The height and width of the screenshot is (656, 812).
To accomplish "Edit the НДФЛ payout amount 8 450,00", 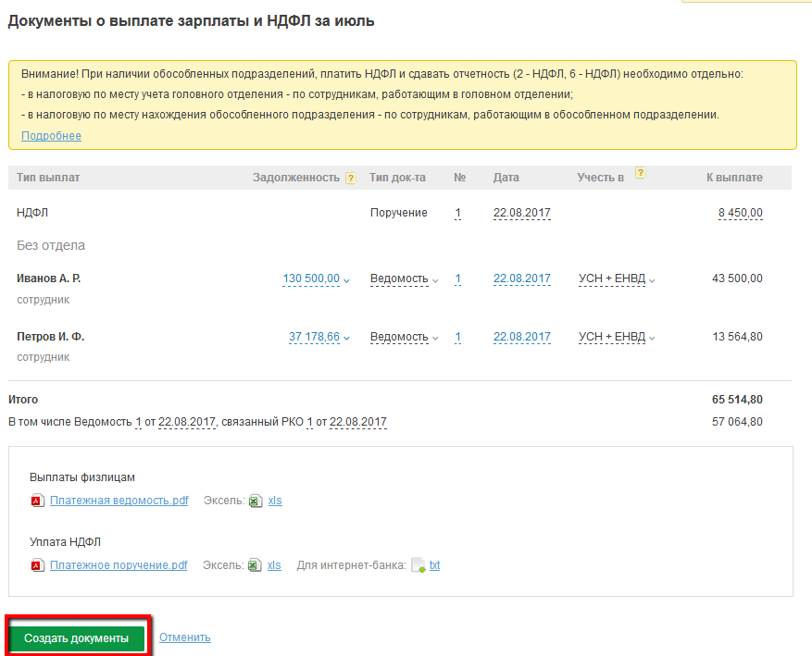I will click(740, 213).
